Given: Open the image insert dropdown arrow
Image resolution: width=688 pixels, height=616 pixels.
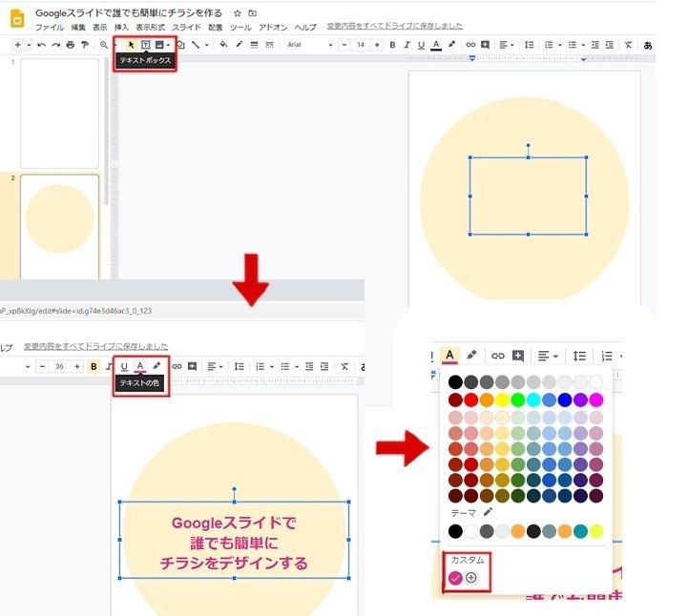Looking at the screenshot, I should (x=169, y=45).
